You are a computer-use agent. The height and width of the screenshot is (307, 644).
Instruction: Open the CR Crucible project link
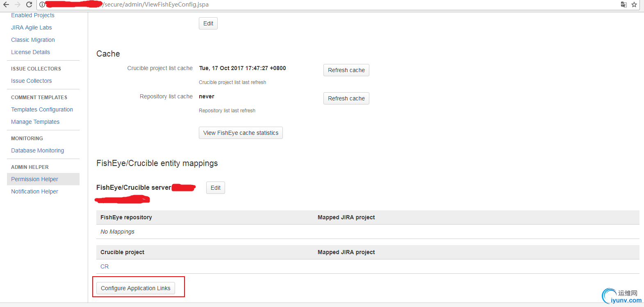[105, 266]
